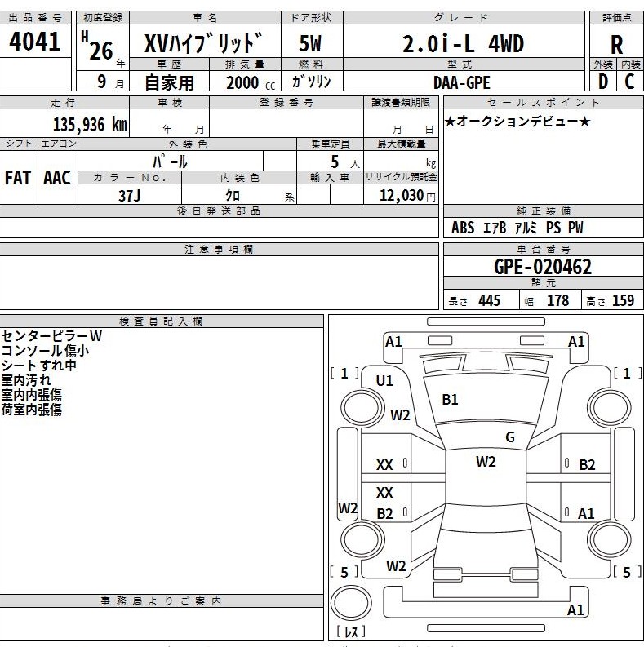Select the evaluation score R
Screen dimensions: 644x647
tap(616, 45)
